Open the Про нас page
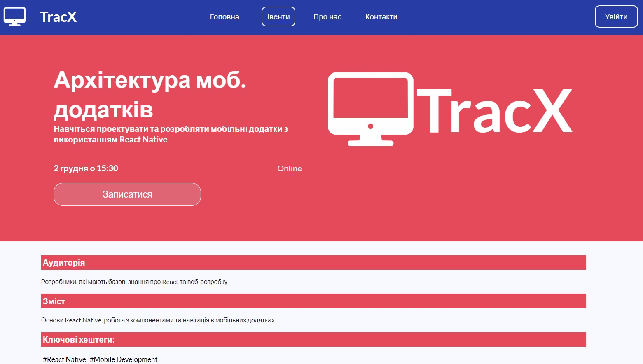 [x=327, y=16]
